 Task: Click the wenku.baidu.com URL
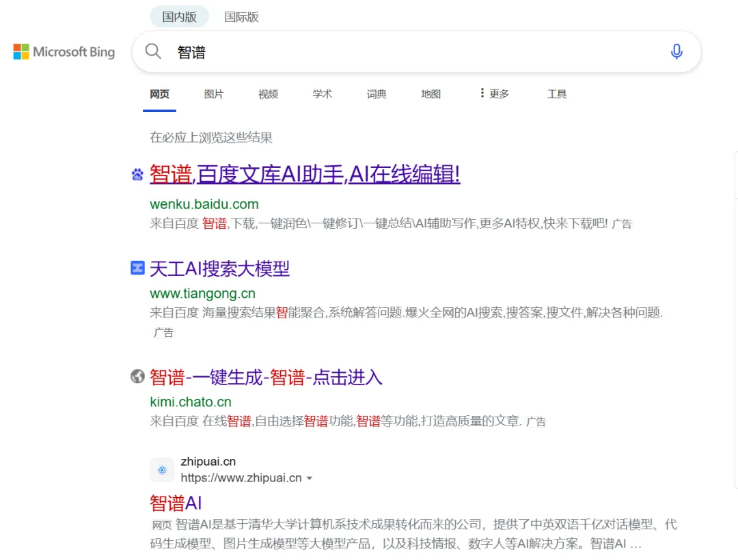(204, 204)
